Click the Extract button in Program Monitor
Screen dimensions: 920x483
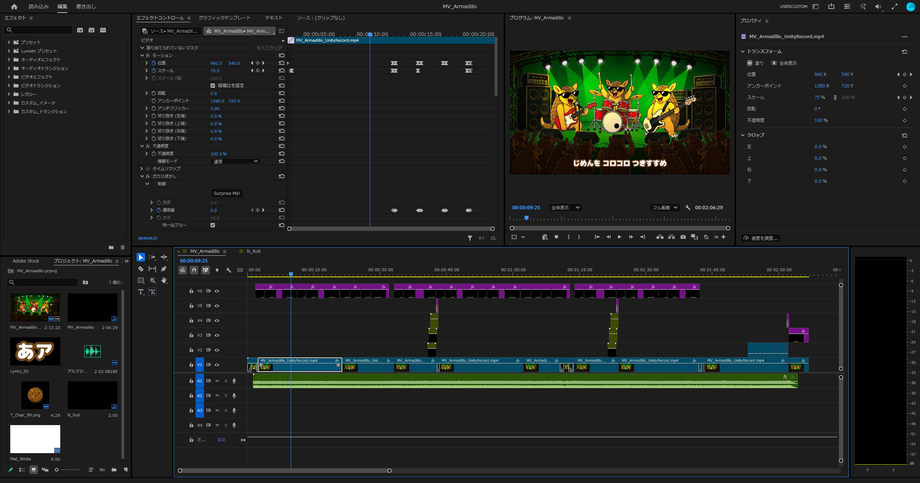click(x=671, y=237)
